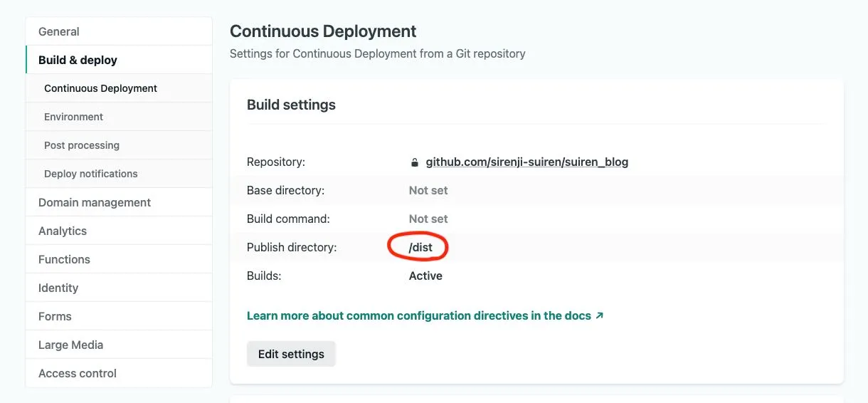Open Identity settings section

click(58, 288)
